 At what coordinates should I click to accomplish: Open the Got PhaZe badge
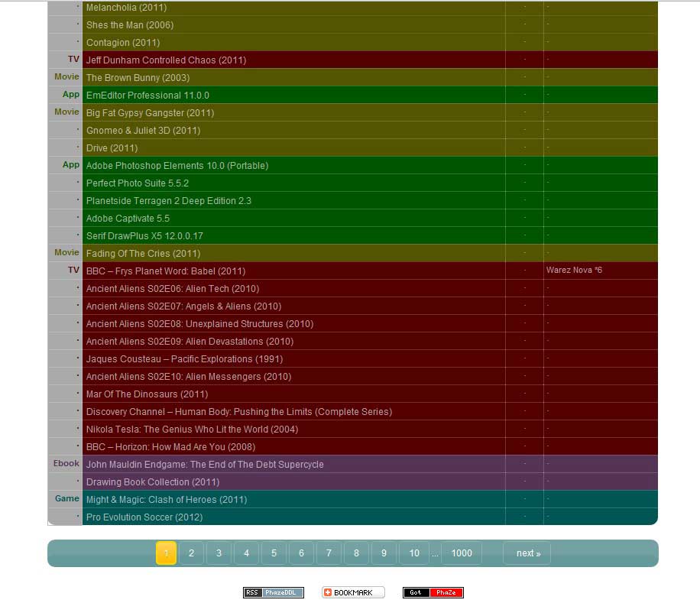433,592
